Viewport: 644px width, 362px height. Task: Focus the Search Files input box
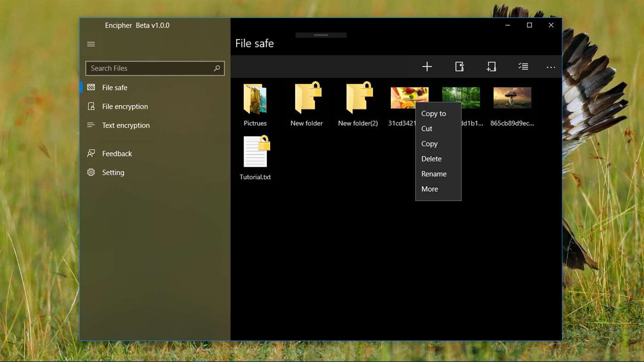(x=155, y=68)
